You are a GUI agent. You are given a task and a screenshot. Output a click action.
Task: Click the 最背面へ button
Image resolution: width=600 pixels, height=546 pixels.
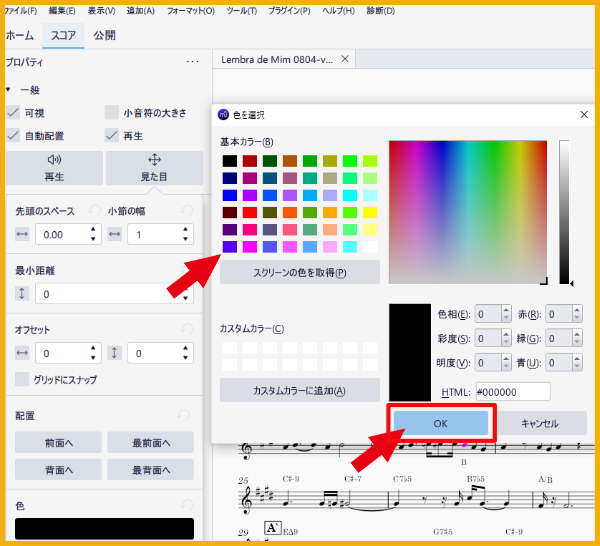point(151,470)
